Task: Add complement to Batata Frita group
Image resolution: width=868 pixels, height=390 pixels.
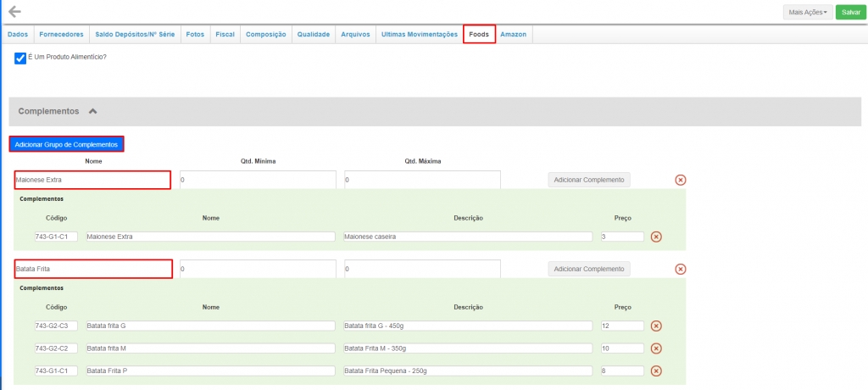Action: pyautogui.click(x=588, y=269)
